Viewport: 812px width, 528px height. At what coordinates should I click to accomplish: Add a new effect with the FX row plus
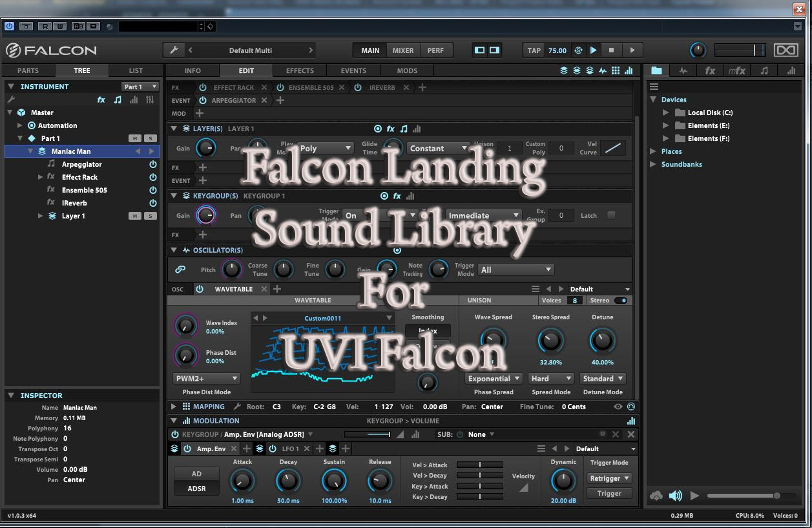(422, 87)
